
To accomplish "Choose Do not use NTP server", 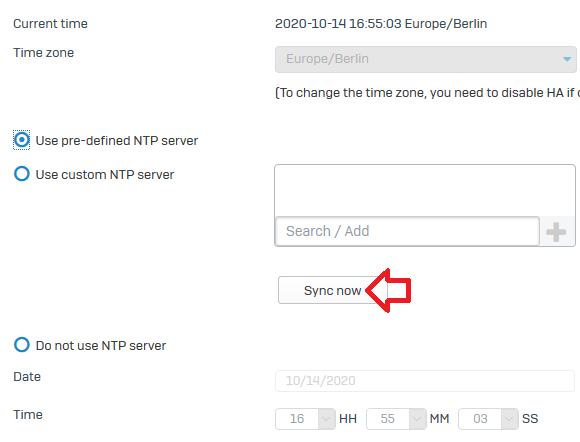I will tap(21, 345).
